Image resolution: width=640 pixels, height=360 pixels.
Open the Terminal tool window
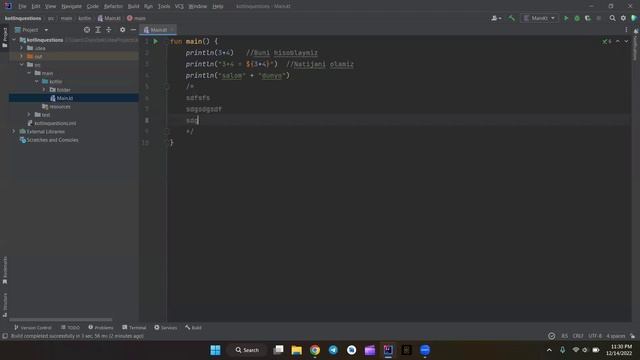[134, 327]
